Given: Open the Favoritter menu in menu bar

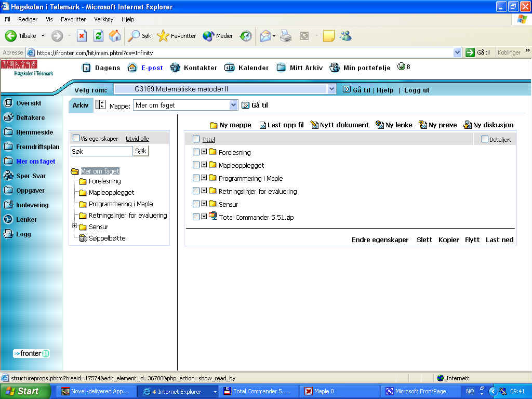Looking at the screenshot, I should [73, 19].
